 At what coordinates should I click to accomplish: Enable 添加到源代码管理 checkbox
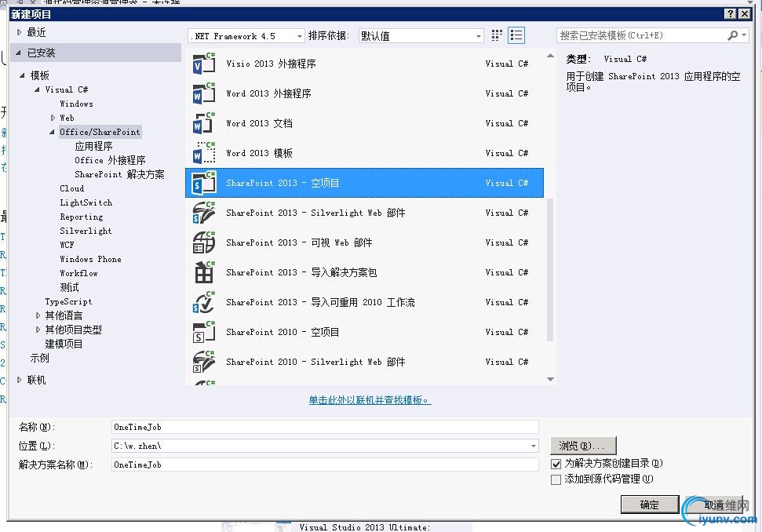(556, 479)
